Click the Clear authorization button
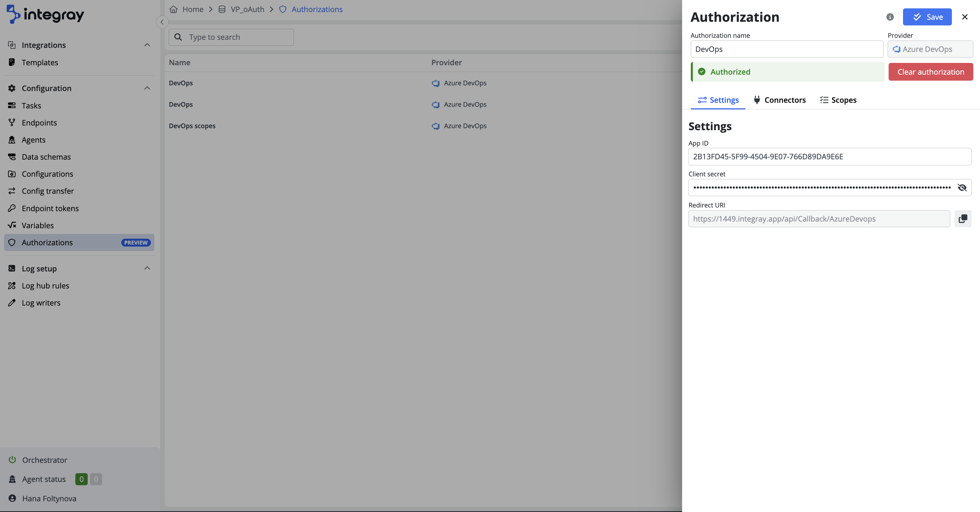Viewport: 980px width, 512px height. 930,72
